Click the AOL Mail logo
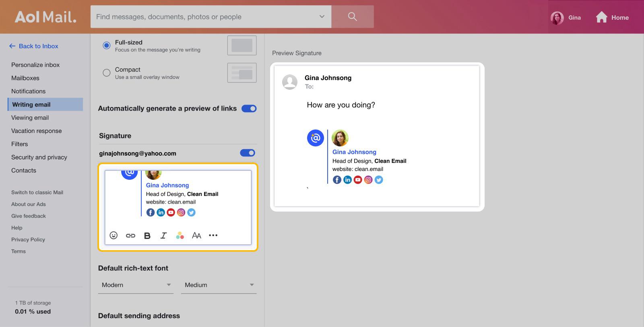Viewport: 644px width, 327px height. pyautogui.click(x=45, y=17)
